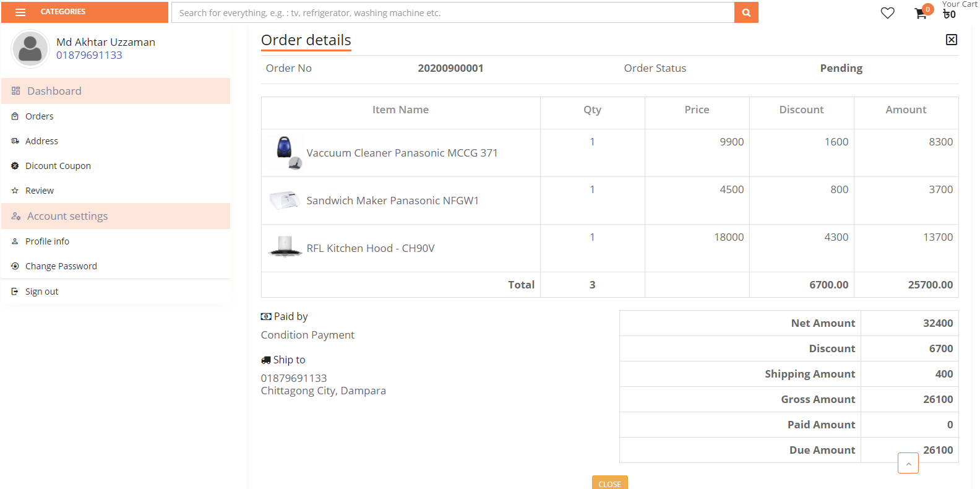Open the wishlist heart icon
This screenshot has width=980, height=489.
tap(887, 13)
